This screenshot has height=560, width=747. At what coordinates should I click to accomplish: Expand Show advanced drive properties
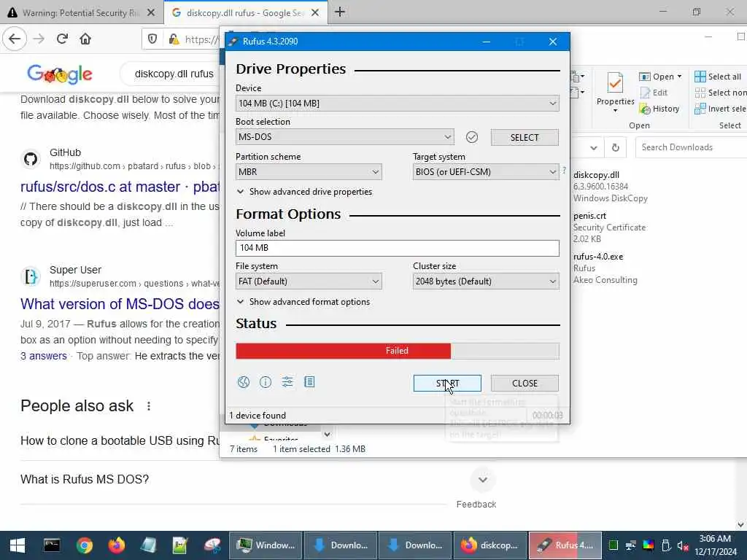(304, 192)
